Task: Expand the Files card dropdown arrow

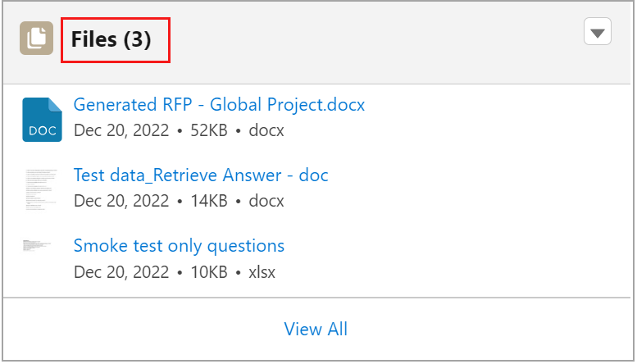Action: [x=597, y=32]
